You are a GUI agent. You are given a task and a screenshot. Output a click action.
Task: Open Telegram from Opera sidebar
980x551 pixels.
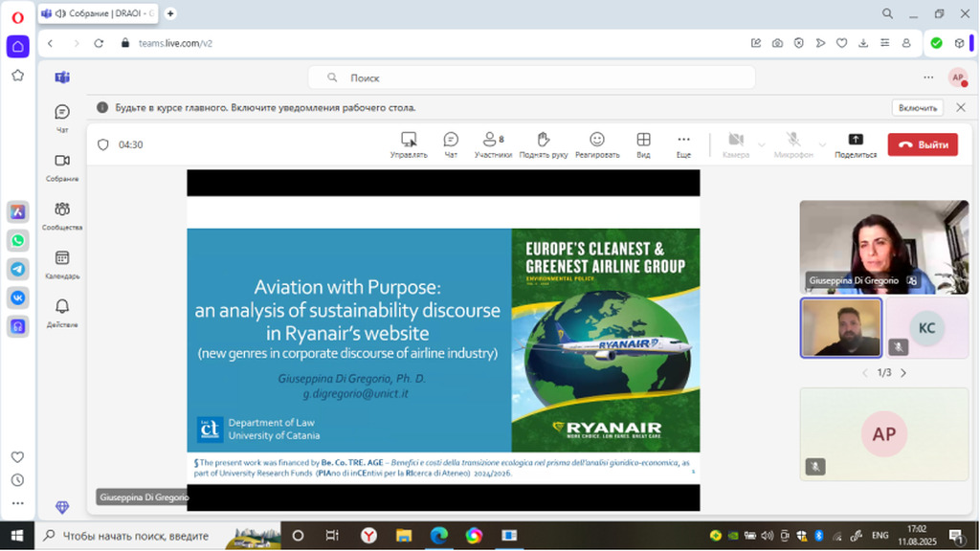coord(17,269)
